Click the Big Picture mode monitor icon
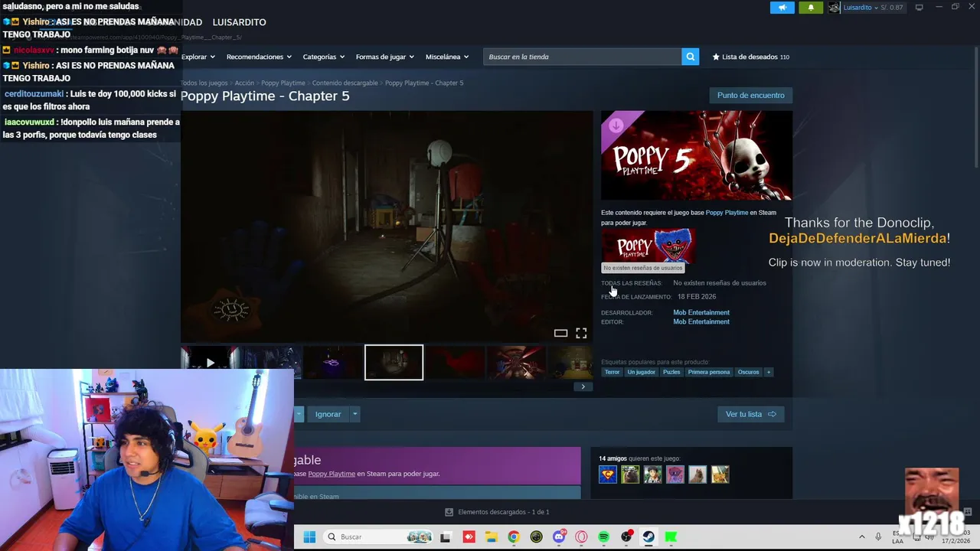 pos(919,8)
